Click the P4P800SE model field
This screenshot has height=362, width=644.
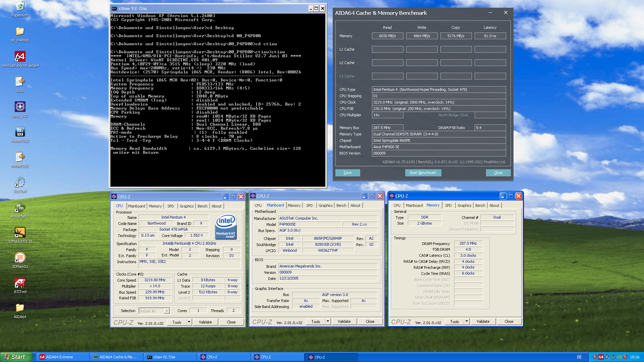[310, 224]
